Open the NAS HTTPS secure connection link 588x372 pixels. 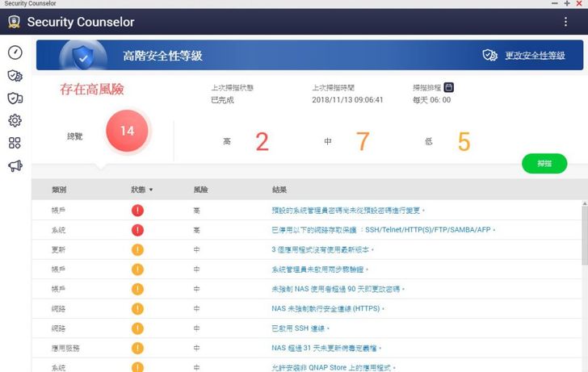[328, 309]
